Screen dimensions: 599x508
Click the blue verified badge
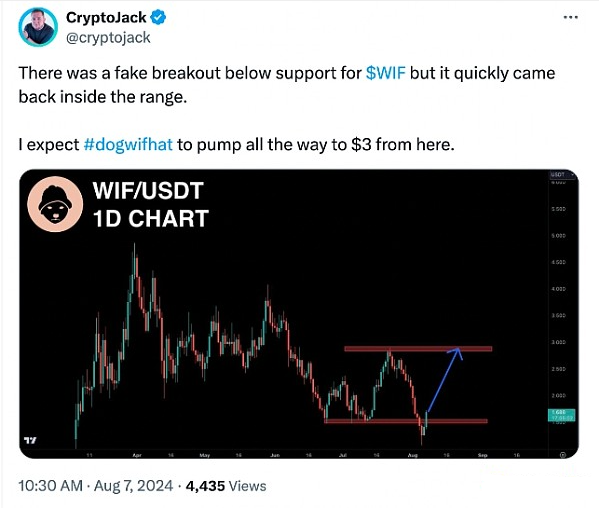point(158,18)
